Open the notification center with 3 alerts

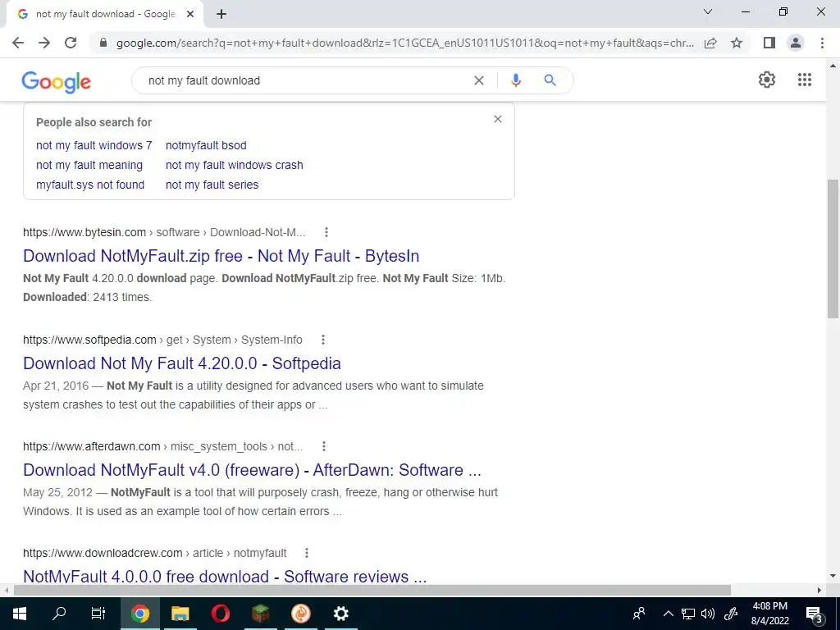coord(814,614)
